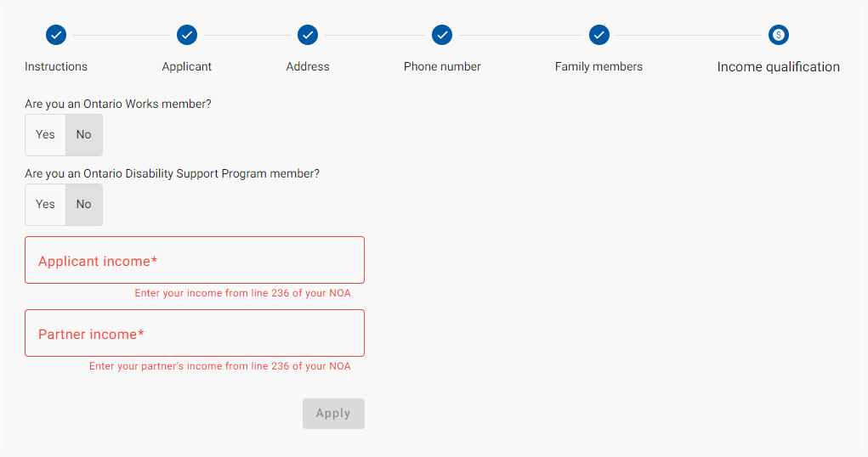Select Yes for Ontario Works member
The image size is (868, 457).
(45, 134)
